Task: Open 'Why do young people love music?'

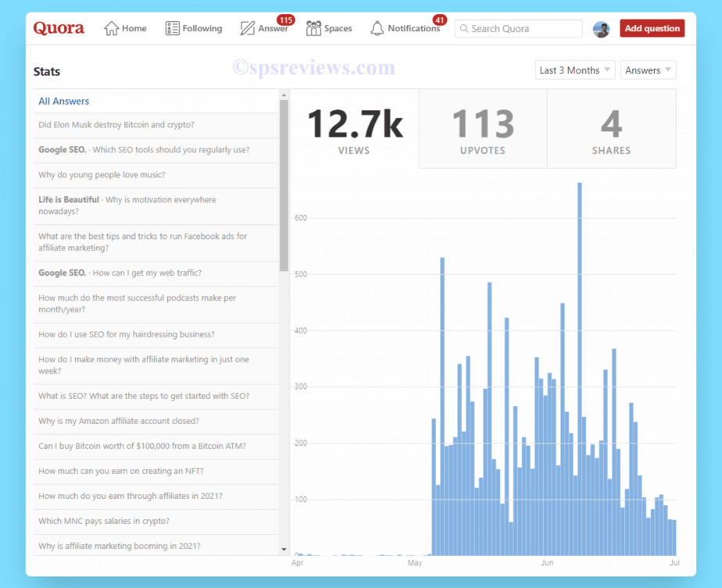Action: pos(155,175)
